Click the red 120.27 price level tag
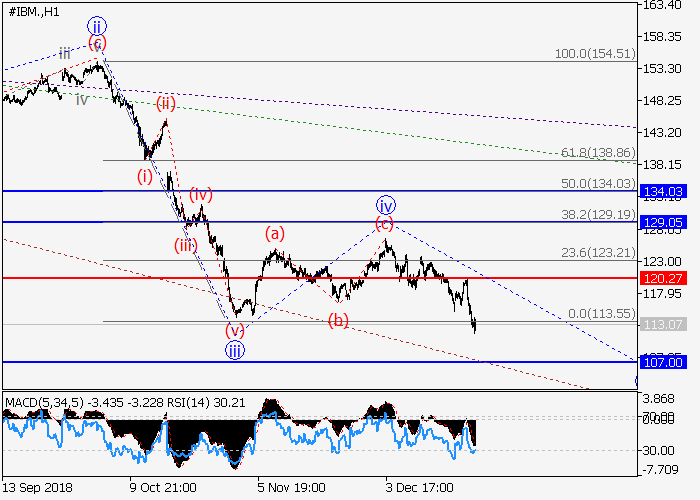700x500 pixels. pyautogui.click(x=663, y=278)
